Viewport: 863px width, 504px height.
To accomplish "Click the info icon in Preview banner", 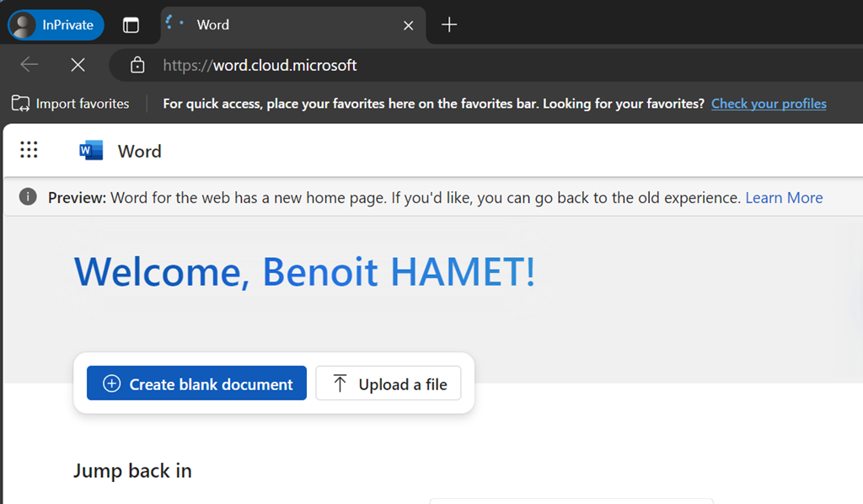I will tap(29, 197).
